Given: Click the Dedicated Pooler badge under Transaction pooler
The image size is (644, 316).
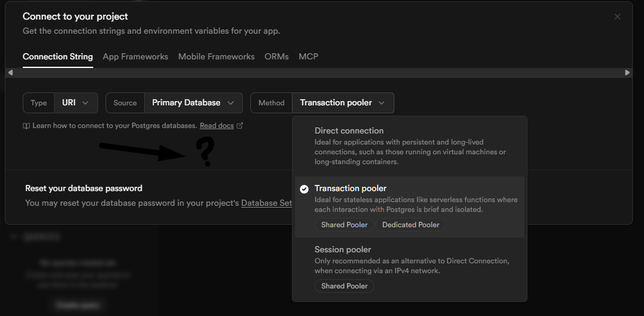Looking at the screenshot, I should [411, 225].
